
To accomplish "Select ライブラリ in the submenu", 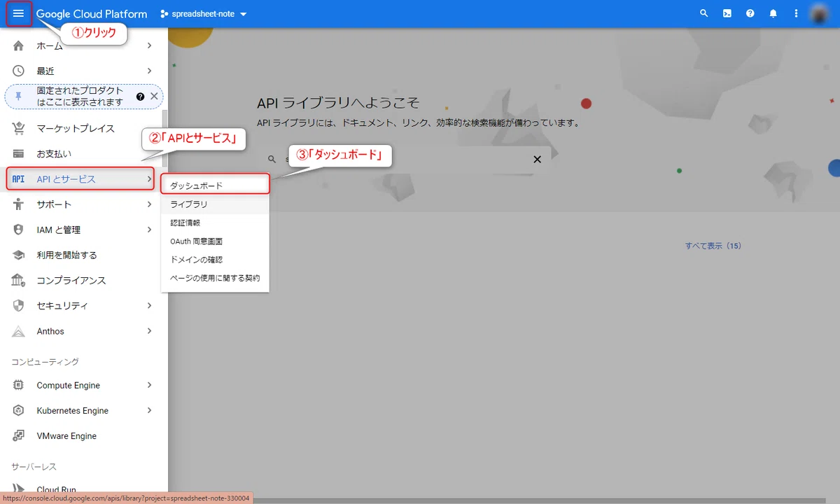I will coord(215,204).
